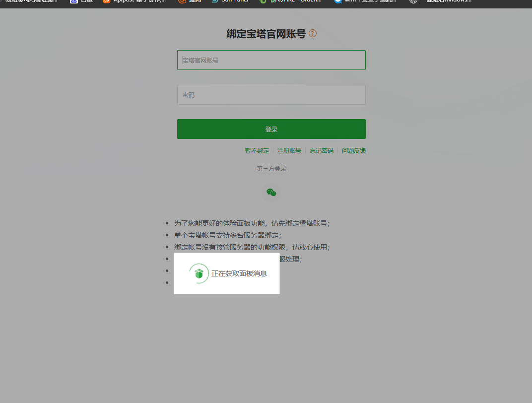Focus the 宝塔官网账号 account input field

pos(271,60)
